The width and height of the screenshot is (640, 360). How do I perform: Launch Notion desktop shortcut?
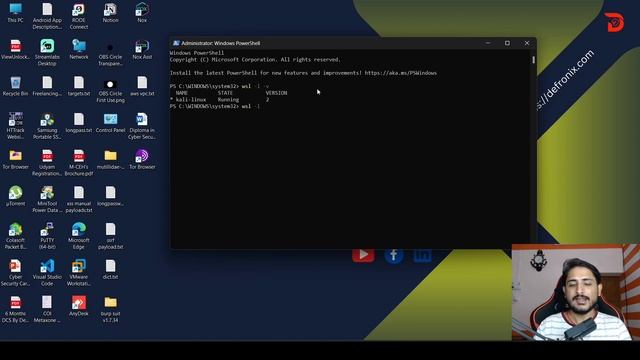[x=110, y=12]
